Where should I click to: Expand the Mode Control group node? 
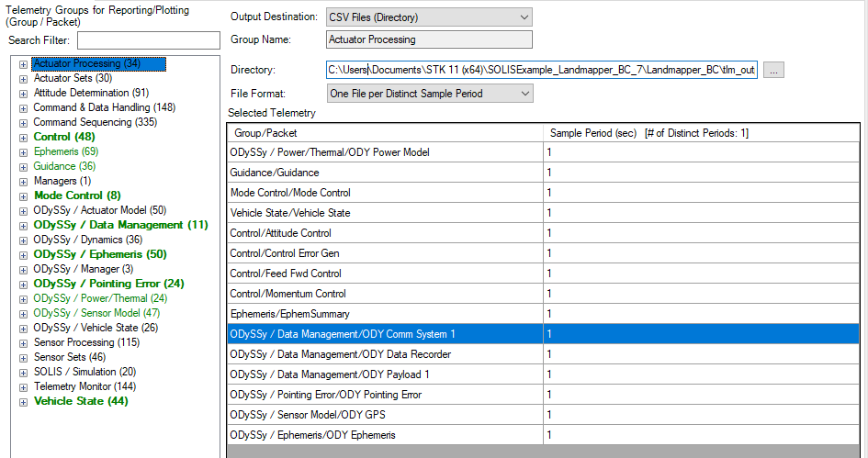click(x=23, y=196)
